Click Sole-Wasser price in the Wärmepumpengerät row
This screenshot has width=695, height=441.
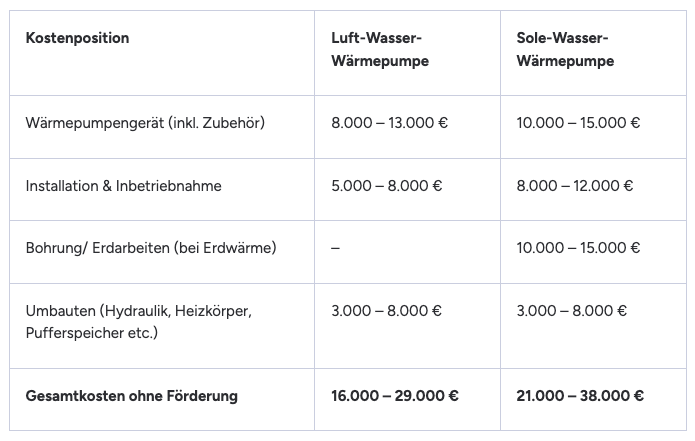578,123
